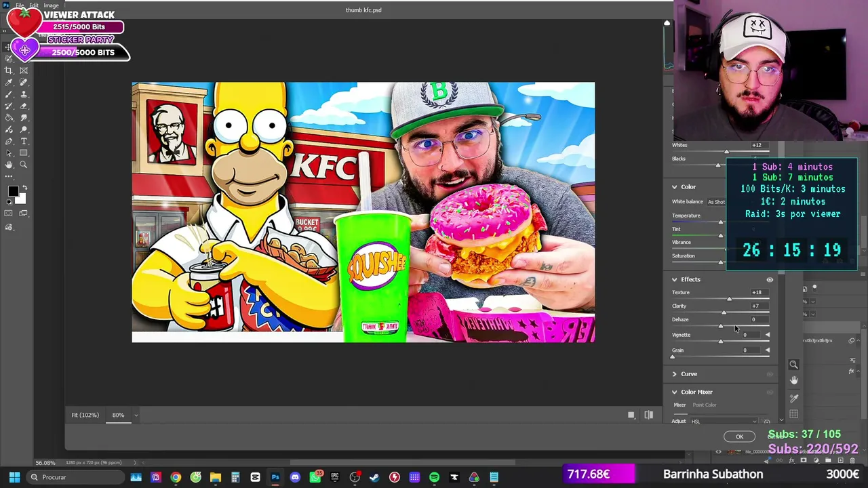Toggle Curve panel visibility eye
The image size is (868, 488).
770,374
